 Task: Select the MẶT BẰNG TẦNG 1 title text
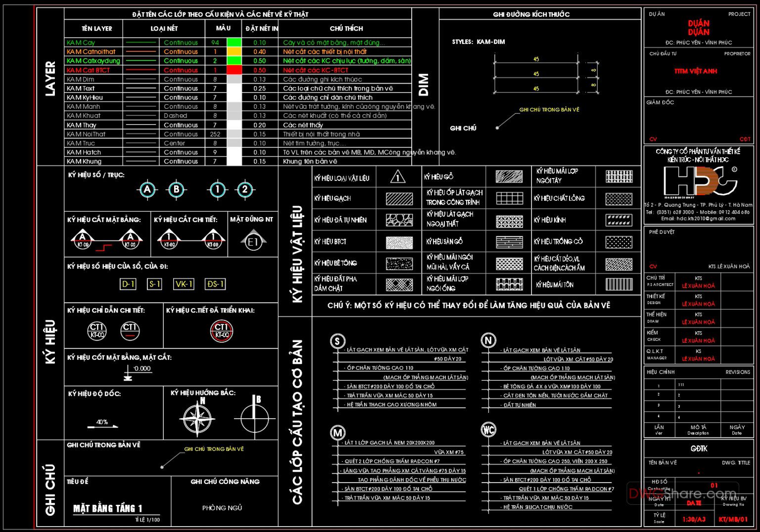[x=108, y=508]
